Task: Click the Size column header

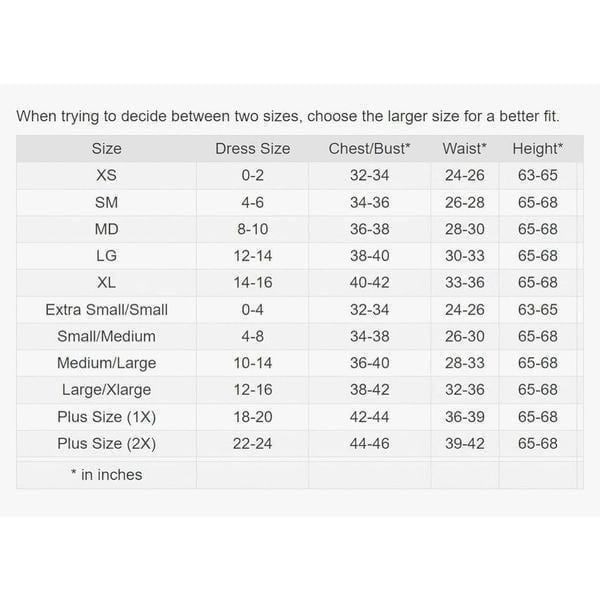Action: pyautogui.click(x=106, y=148)
